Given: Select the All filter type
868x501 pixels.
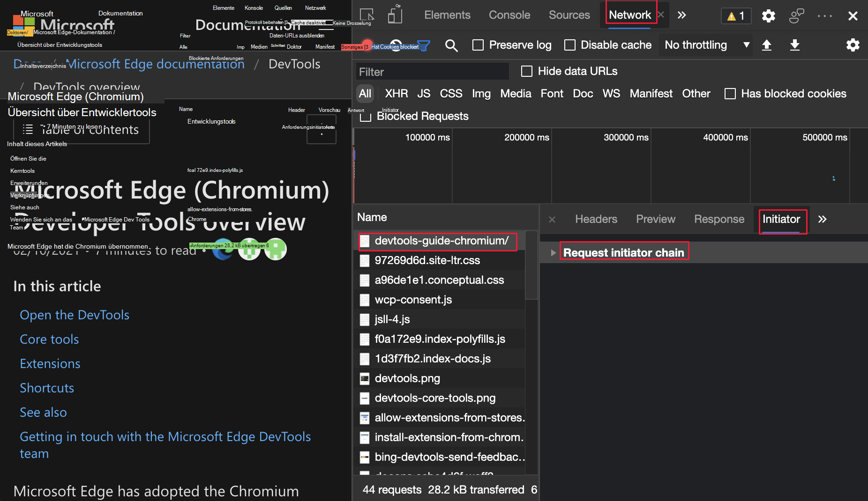Looking at the screenshot, I should coord(365,94).
